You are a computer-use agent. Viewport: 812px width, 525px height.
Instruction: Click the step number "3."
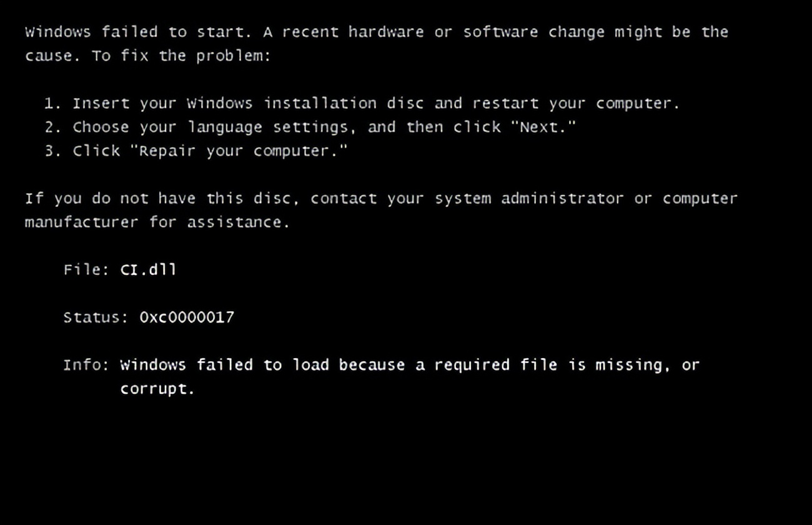click(52, 151)
